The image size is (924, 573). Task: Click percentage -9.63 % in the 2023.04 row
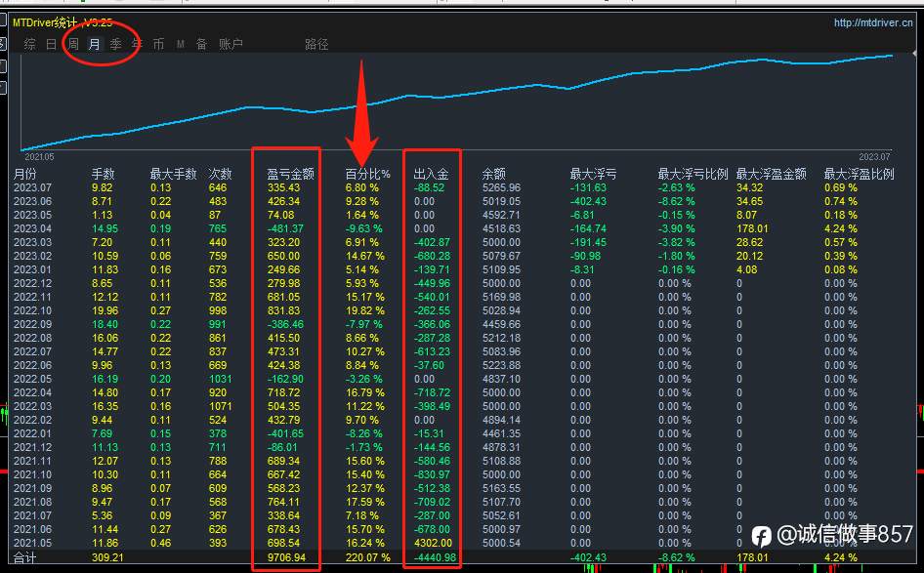pos(363,229)
